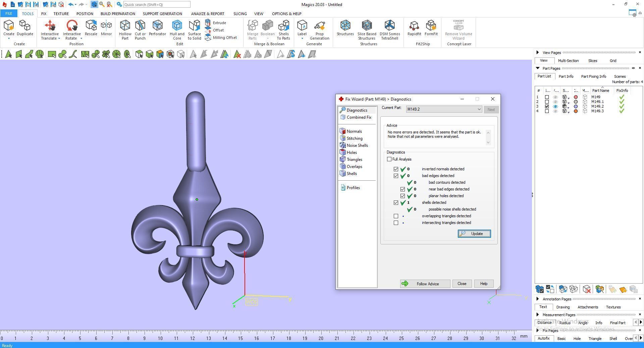This screenshot has width=644, height=348.
Task: Open the Hollow Part tool
Action: [x=125, y=30]
